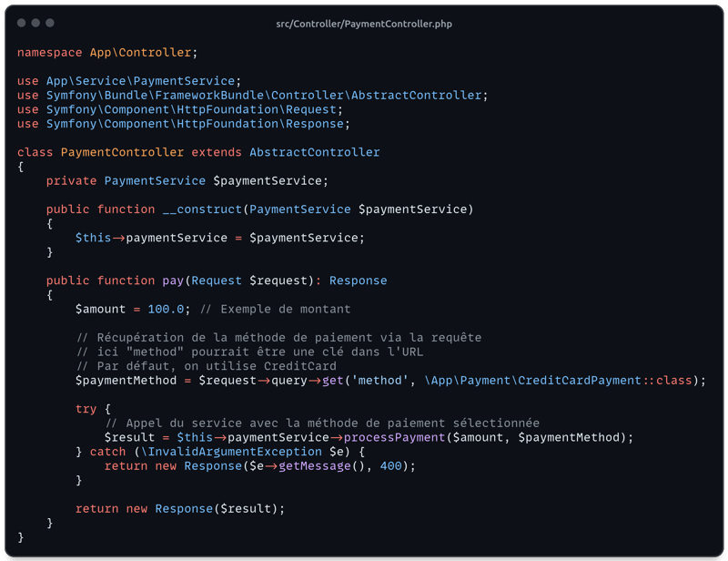Screen dimensions: 728x561
Task: Click the 'getMessage' method call
Action: [x=314, y=466]
